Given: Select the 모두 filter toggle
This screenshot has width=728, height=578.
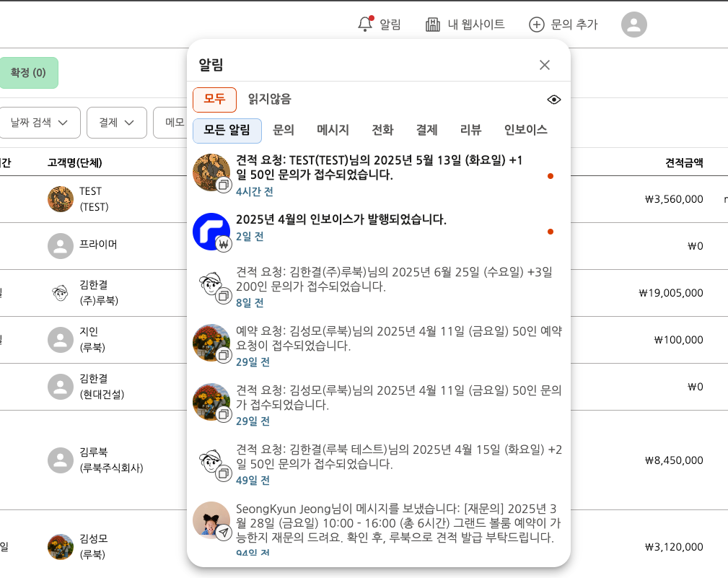Looking at the screenshot, I should 214,100.
